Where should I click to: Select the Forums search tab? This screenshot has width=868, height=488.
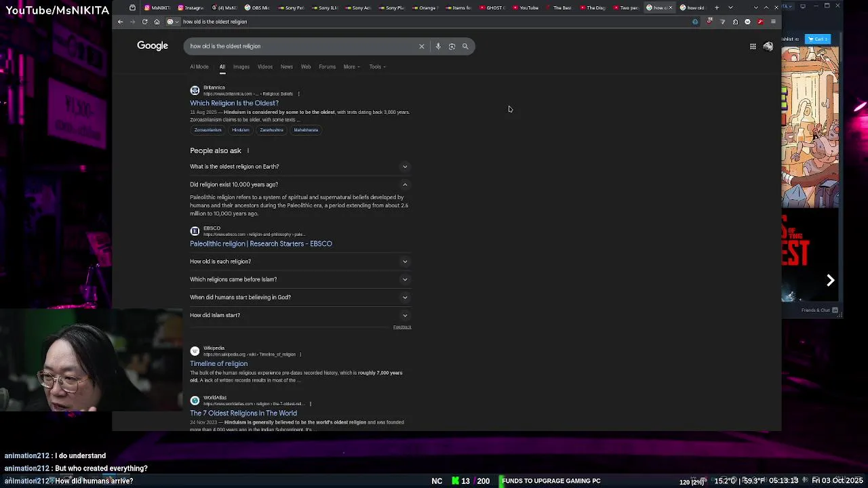click(x=327, y=66)
